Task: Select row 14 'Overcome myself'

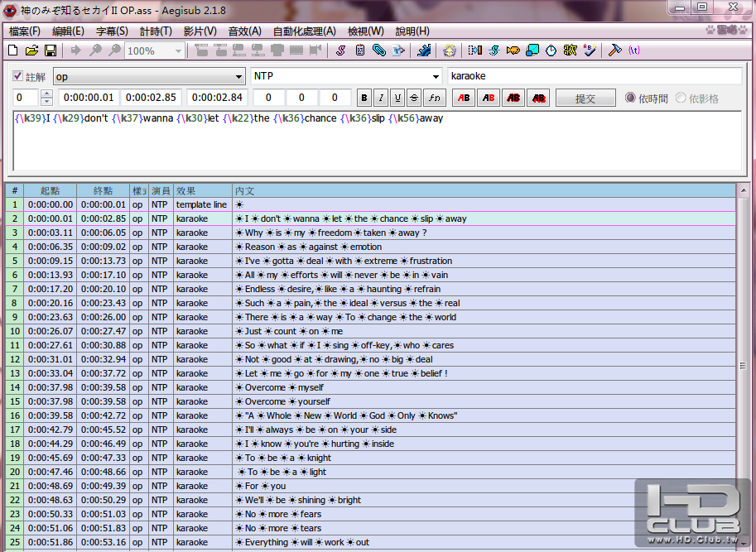Action: [x=371, y=388]
